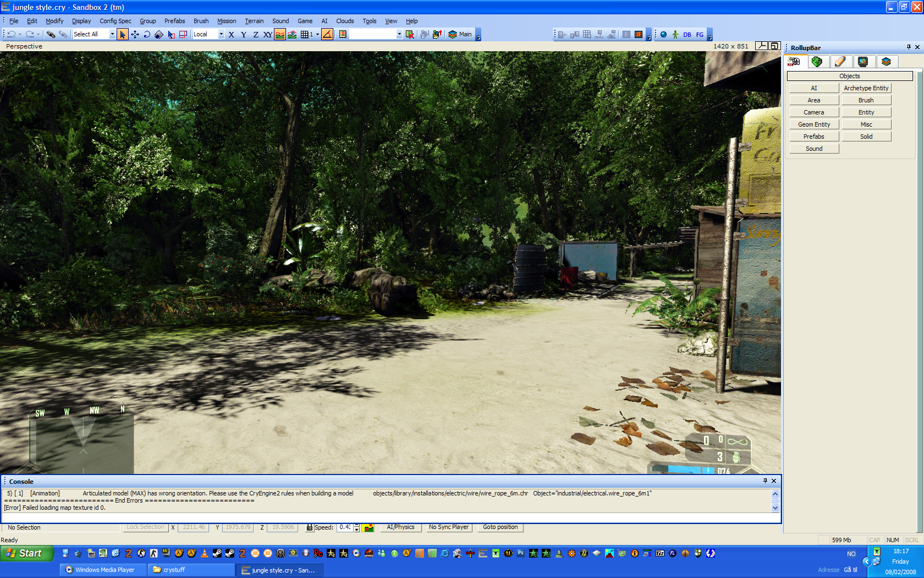The width and height of the screenshot is (924, 578).
Task: Click the Archetype Entity button
Action: pyautogui.click(x=866, y=88)
